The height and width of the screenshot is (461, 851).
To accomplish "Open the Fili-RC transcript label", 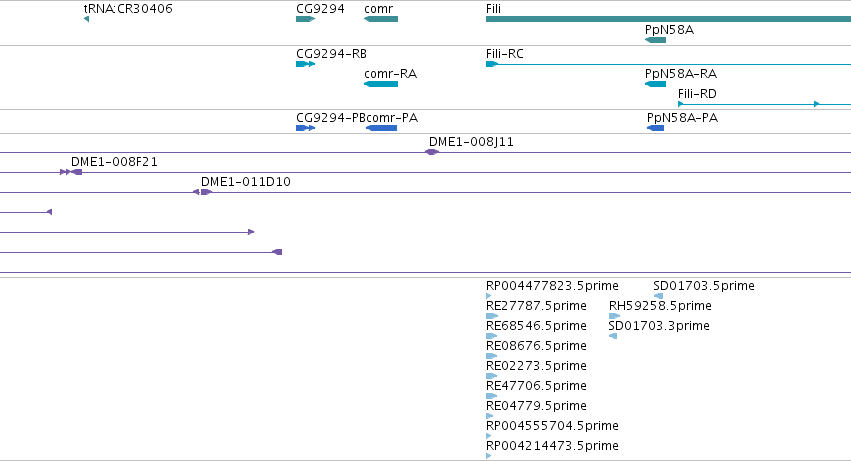I will tap(505, 54).
